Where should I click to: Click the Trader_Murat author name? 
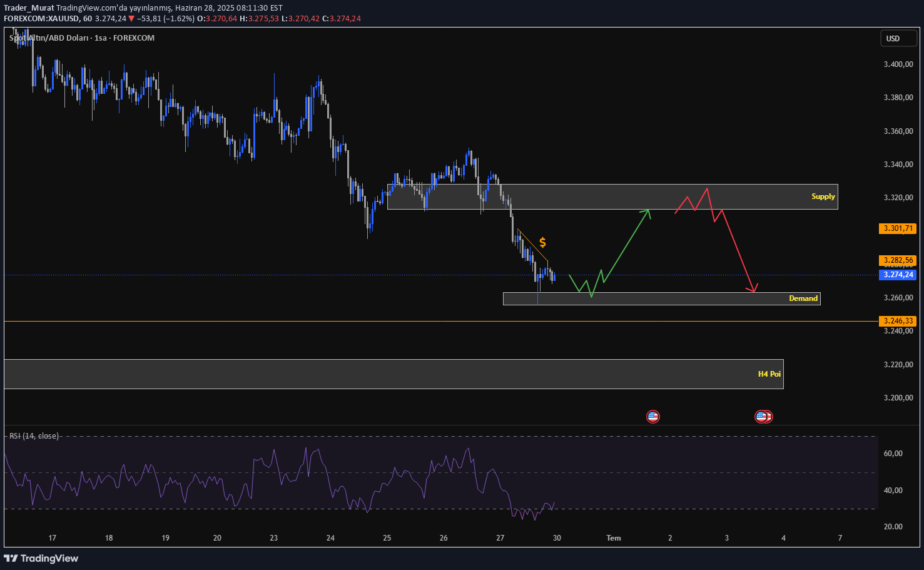pyautogui.click(x=29, y=8)
